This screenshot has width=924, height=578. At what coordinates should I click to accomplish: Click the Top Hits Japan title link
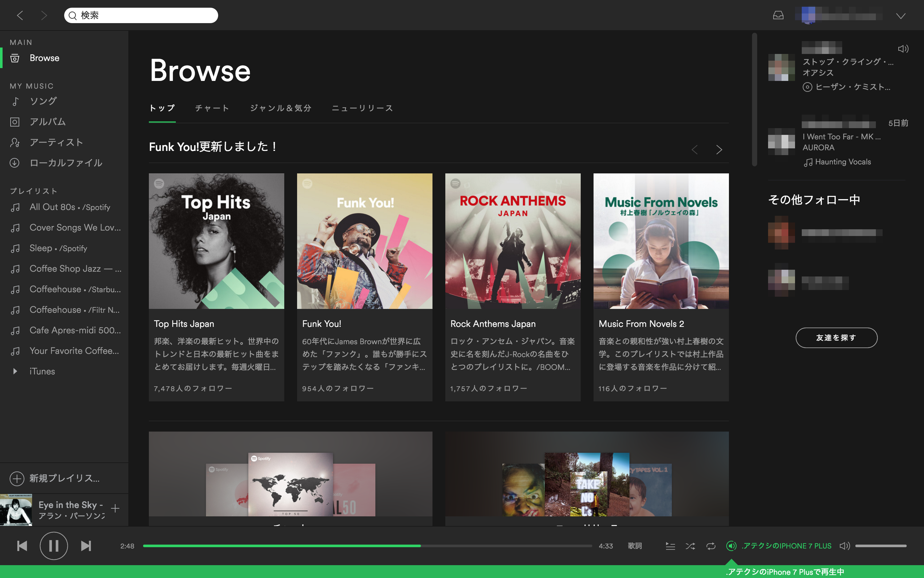(x=184, y=324)
